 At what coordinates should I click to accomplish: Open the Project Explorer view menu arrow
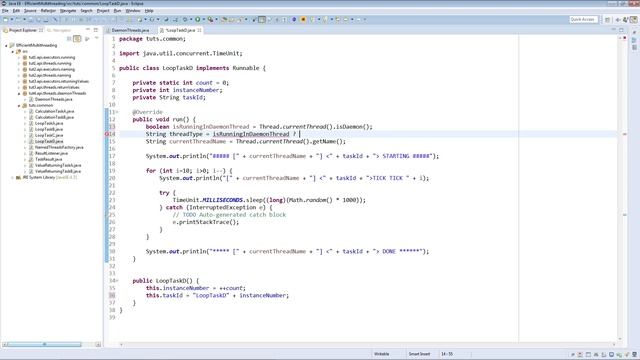coord(96,38)
